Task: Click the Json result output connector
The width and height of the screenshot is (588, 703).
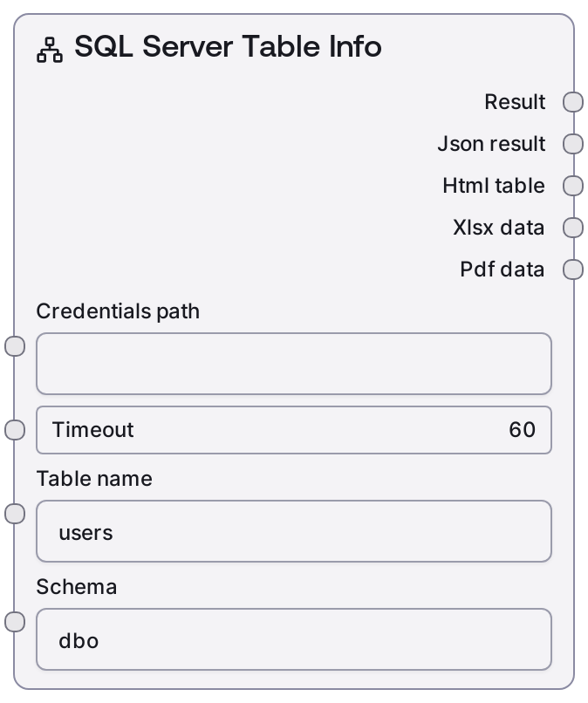Action: tap(572, 144)
